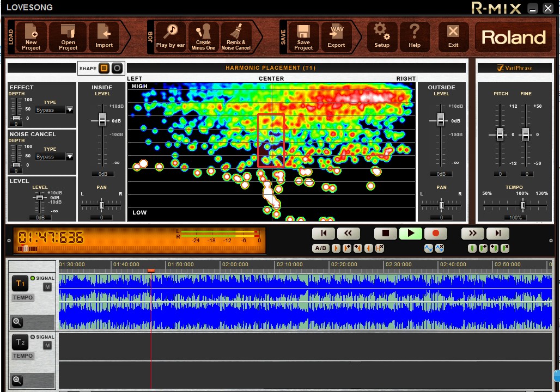Save the current project
Viewport: 560px width, 392px height.
303,37
